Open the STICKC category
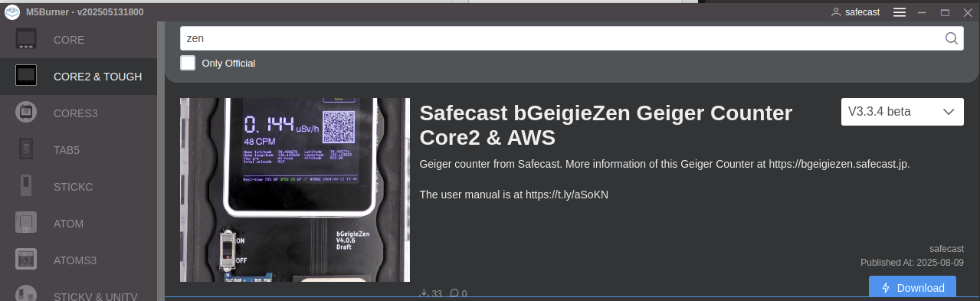Screen dimensions: 980x301 pos(78,187)
